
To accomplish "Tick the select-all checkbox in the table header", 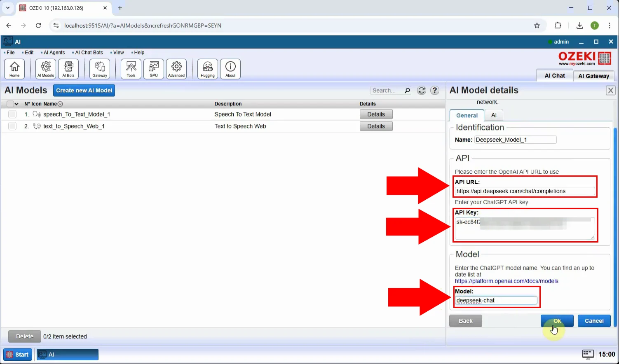I will pos(10,104).
